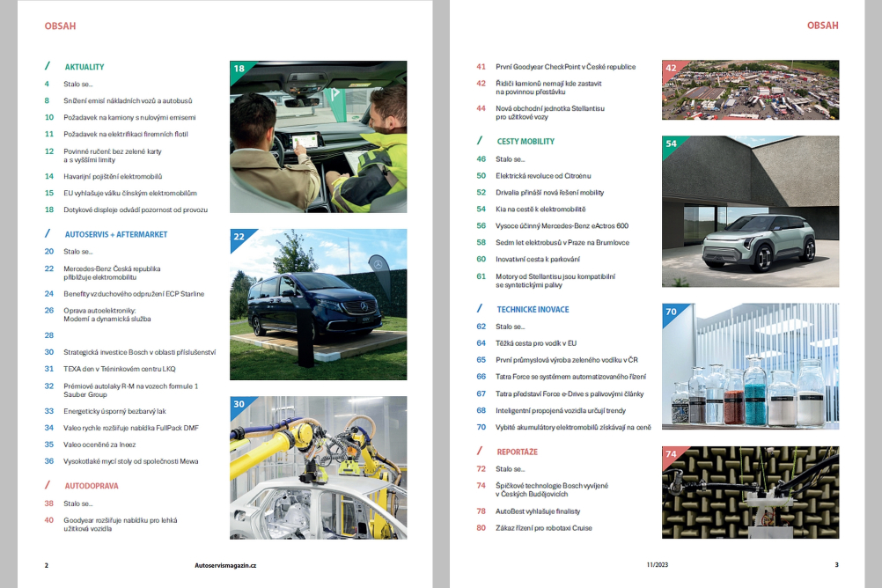Open the page 22 Mercedes van photo
This screenshot has width=882, height=588.
click(x=319, y=305)
